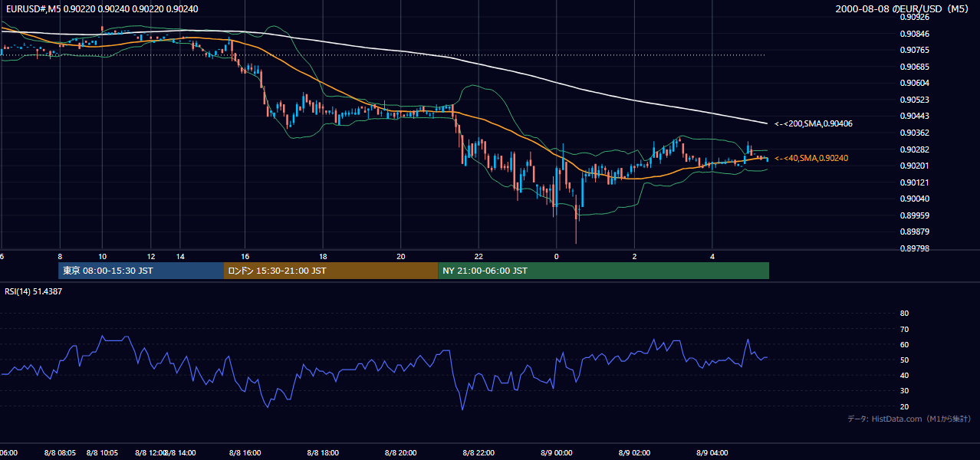980x460 pixels.
Task: Click the 8/8 14:00 timestamp below RSI
Action: coord(180,453)
